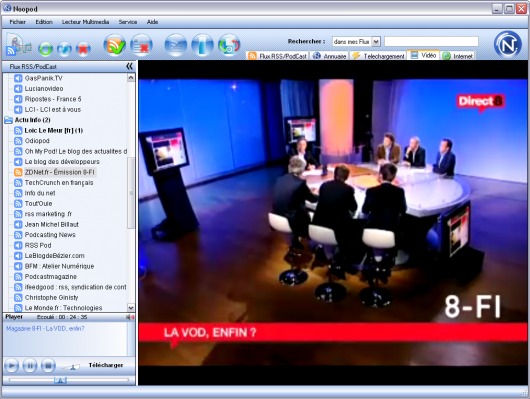This screenshot has height=399, width=530.
Task: Click the blue info toolbar icon
Action: pyautogui.click(x=202, y=45)
